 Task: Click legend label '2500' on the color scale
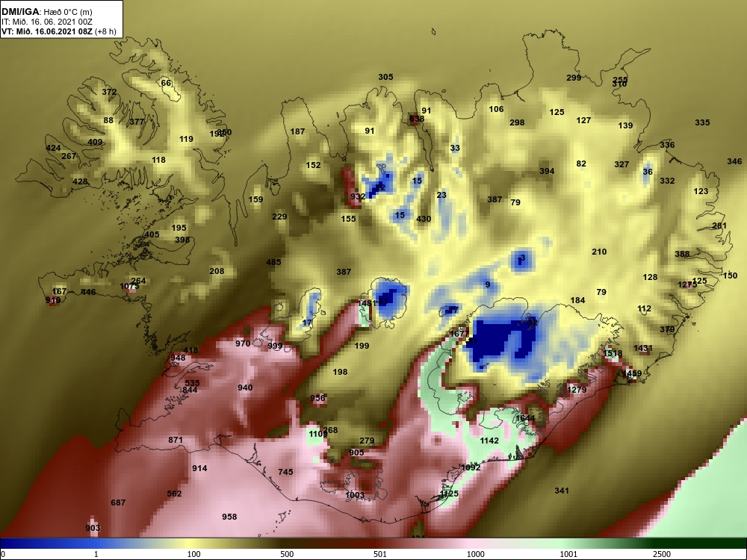click(663, 554)
